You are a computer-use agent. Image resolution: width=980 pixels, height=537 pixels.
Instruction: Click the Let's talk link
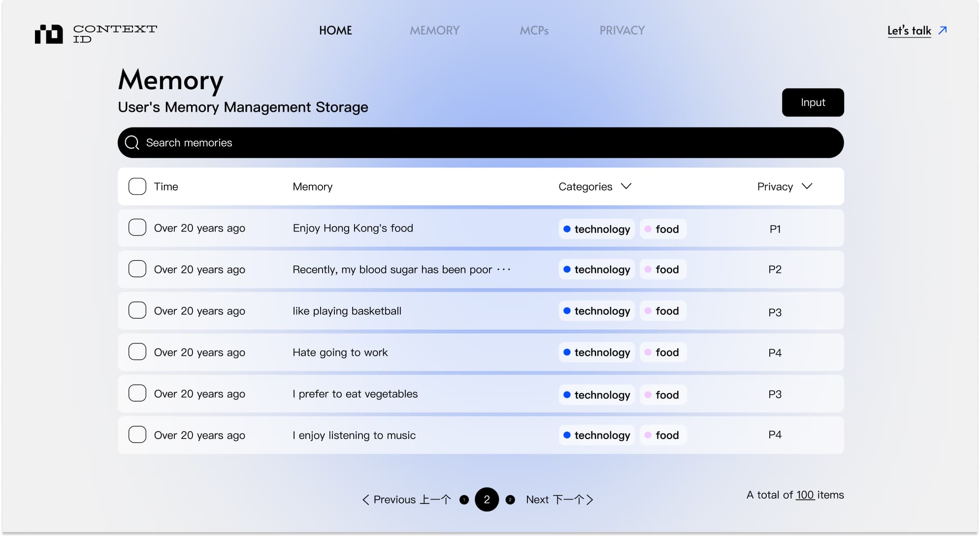coord(909,31)
